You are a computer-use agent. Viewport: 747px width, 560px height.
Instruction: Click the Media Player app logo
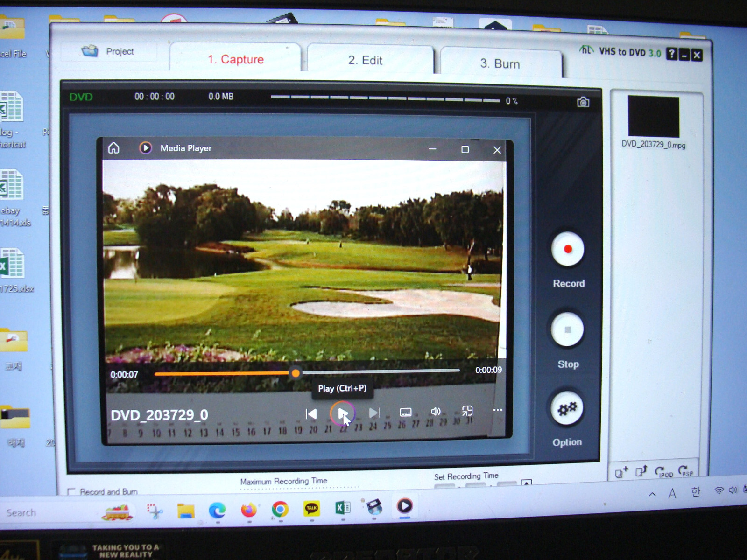(146, 148)
